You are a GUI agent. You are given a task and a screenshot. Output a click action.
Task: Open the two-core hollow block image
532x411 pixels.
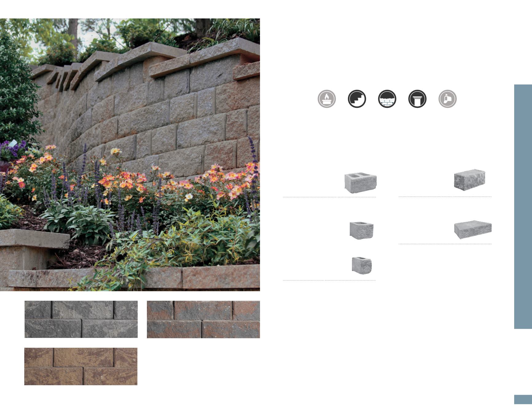click(x=360, y=183)
